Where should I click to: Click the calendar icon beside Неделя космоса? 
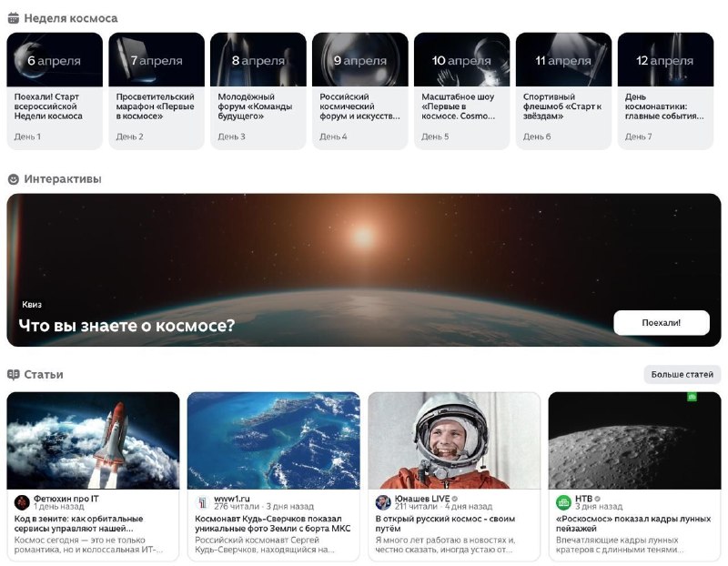click(14, 17)
